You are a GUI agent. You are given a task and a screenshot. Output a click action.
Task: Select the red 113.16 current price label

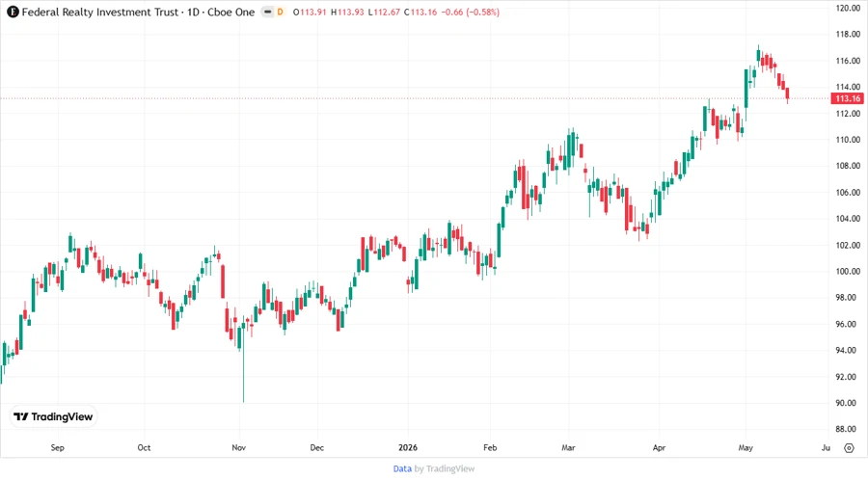click(x=848, y=98)
